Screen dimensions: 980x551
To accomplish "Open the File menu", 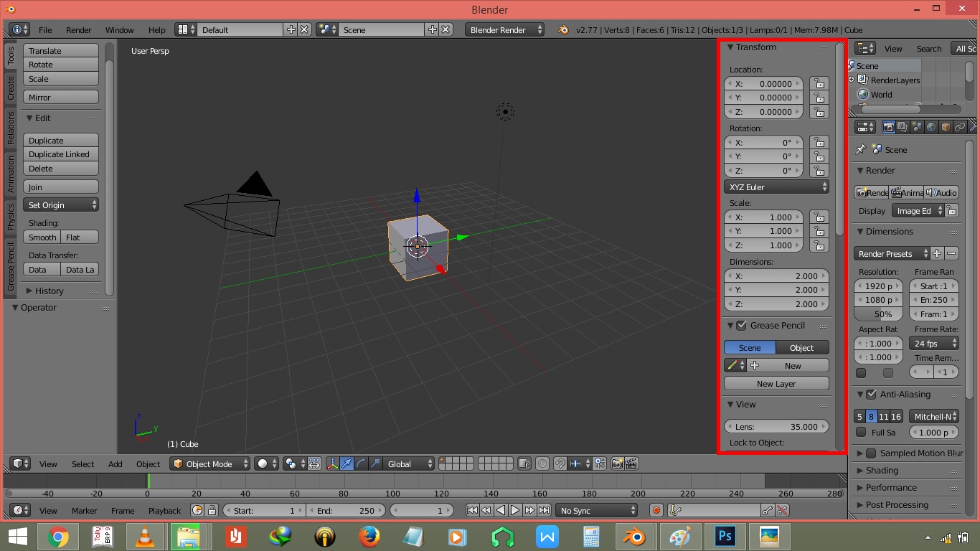I will coord(45,29).
